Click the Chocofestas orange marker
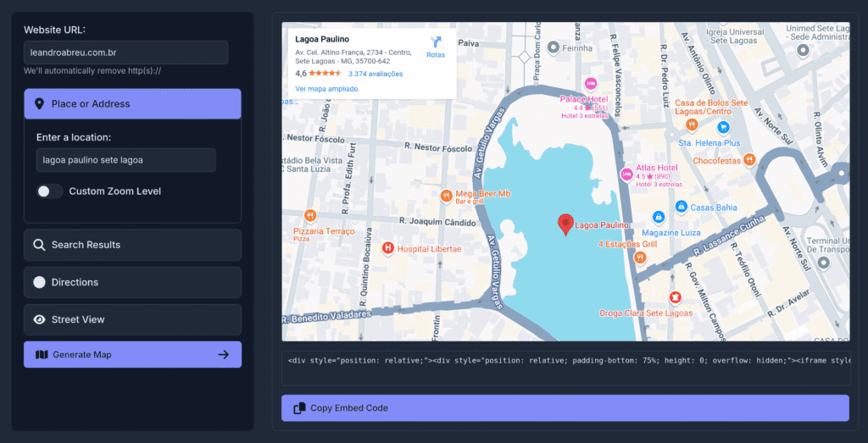 tap(749, 160)
